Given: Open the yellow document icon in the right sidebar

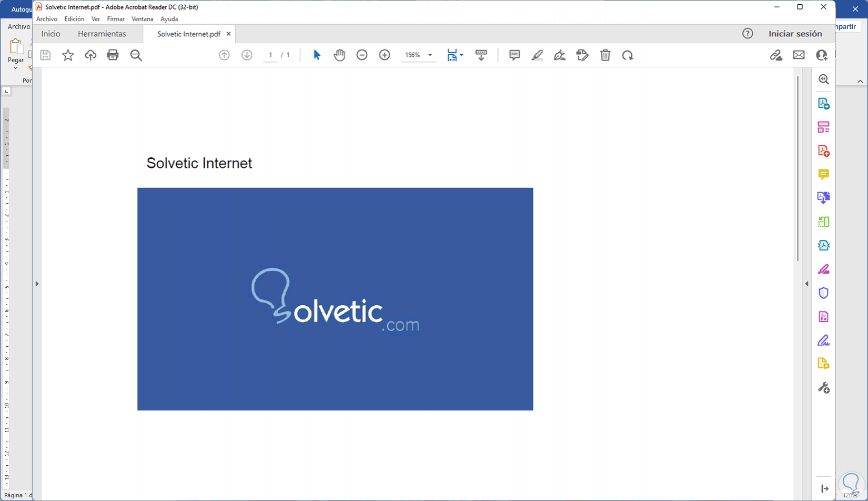Looking at the screenshot, I should coord(824,364).
